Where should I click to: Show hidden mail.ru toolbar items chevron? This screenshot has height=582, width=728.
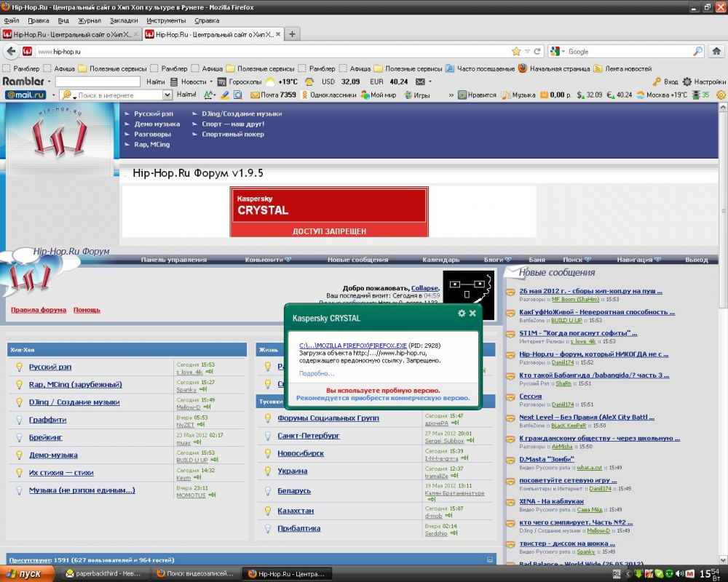(x=451, y=95)
